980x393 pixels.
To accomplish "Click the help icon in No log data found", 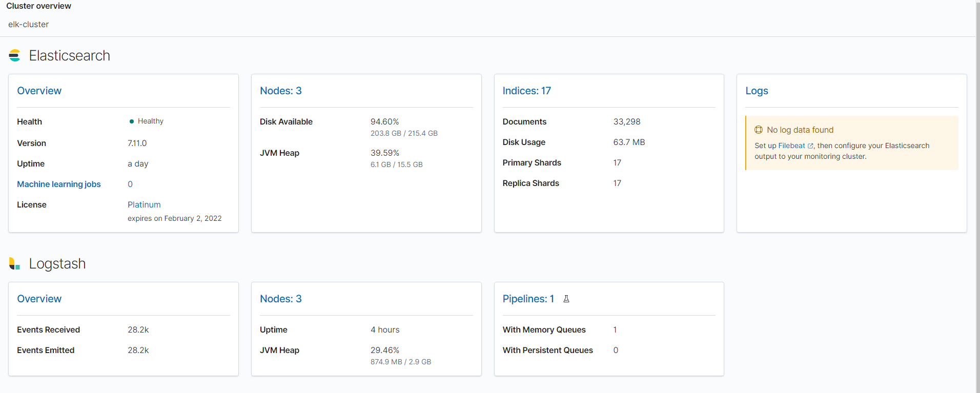I will (759, 130).
